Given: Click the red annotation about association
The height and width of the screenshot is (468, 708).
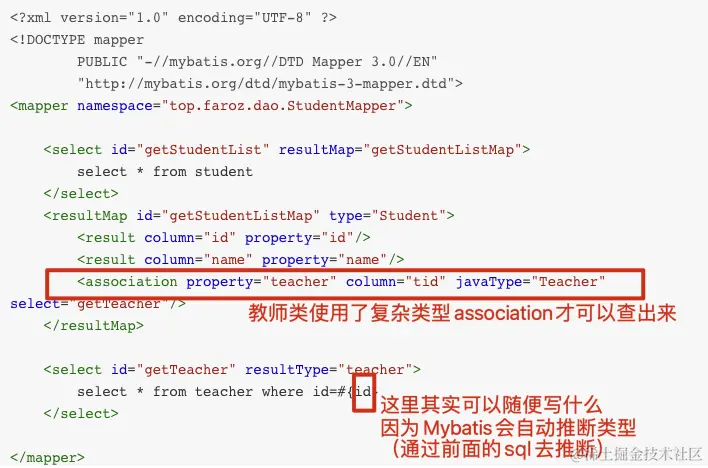Looking at the screenshot, I should coord(462,313).
